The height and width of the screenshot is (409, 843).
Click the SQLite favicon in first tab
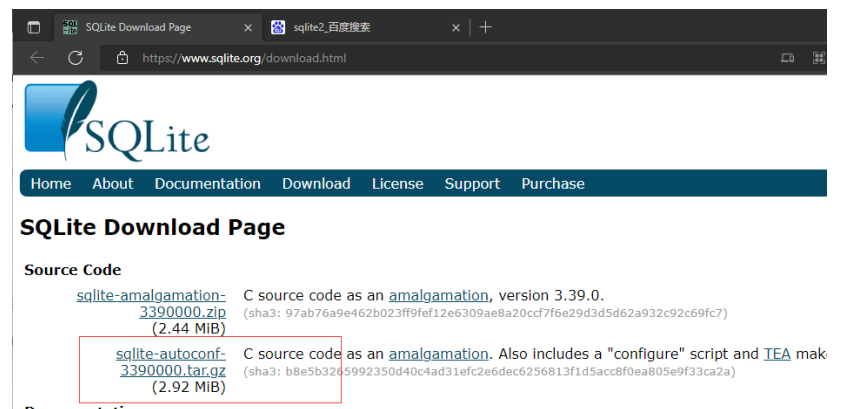[70, 27]
